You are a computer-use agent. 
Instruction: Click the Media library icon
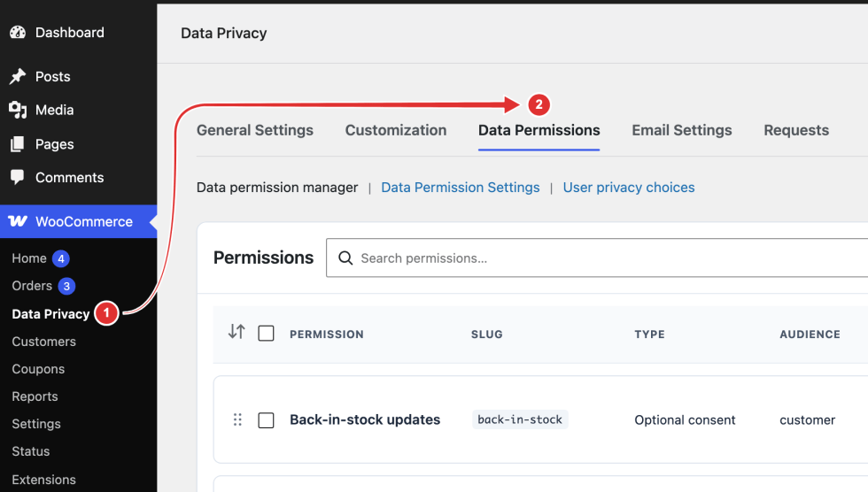(18, 110)
